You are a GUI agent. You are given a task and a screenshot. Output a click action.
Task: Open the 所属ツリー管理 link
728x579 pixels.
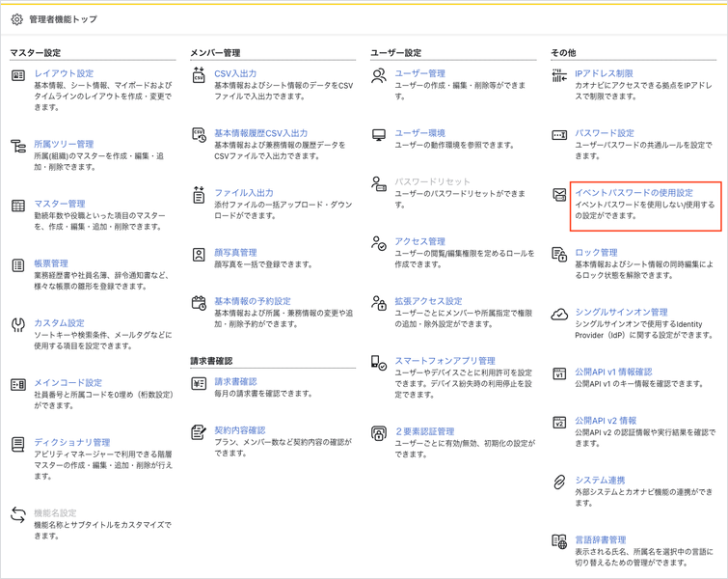click(64, 144)
